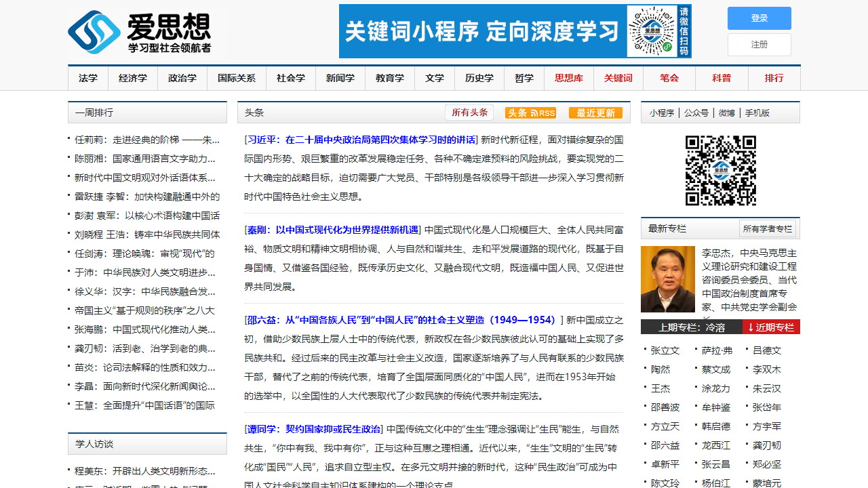Click the QR code in the right sidebar
The height and width of the screenshot is (488, 868).
[721, 171]
